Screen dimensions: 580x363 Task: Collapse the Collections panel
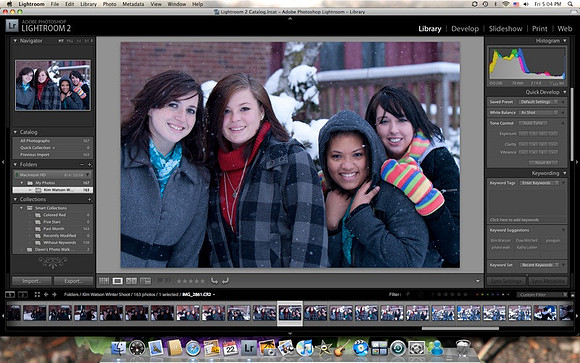coord(15,199)
